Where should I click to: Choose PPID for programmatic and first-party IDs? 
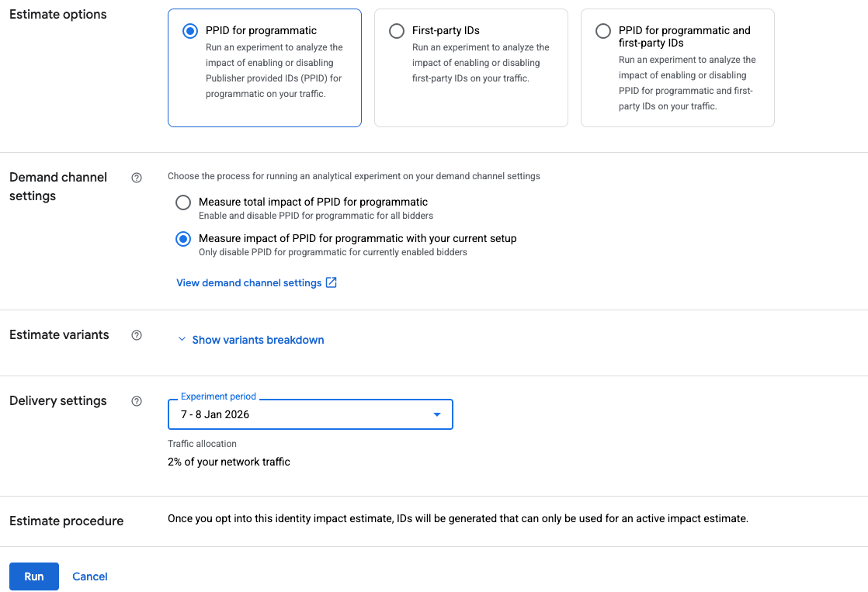tap(602, 31)
